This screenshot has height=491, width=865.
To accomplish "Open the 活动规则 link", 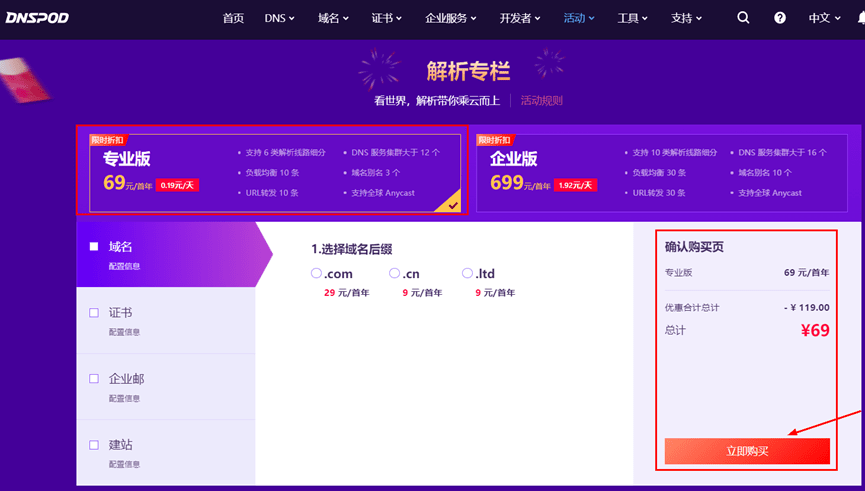I will tap(541, 100).
